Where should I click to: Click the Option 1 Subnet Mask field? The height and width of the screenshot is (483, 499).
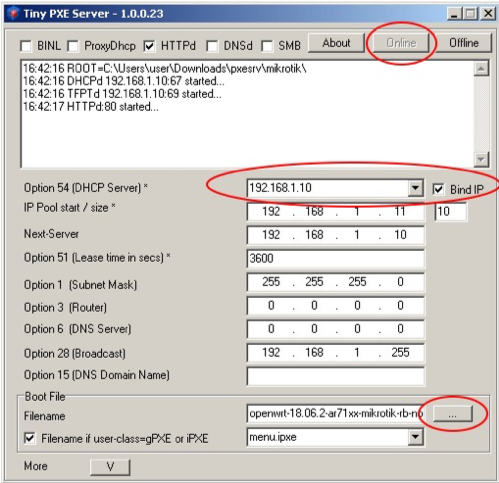[x=336, y=282]
